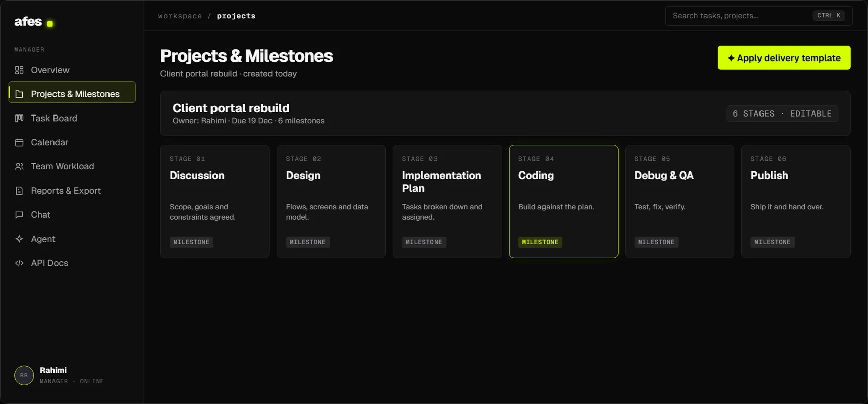Click 'Test, fix, verify.' description
This screenshot has height=404, width=868.
[x=660, y=207]
